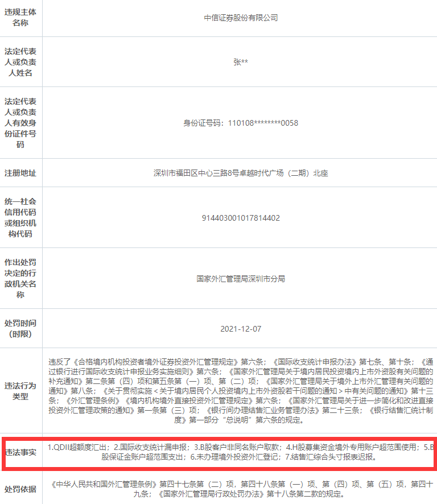Click the '处罚时间(时限)' label
This screenshot has width=437, height=504.
20,328
